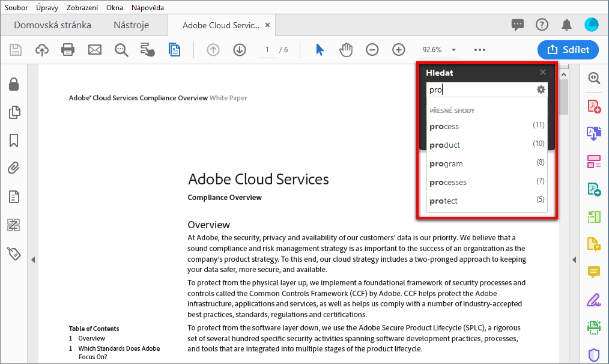This screenshot has width=609, height=364.
Task: Upload file to cloud icon
Action: [x=42, y=50]
